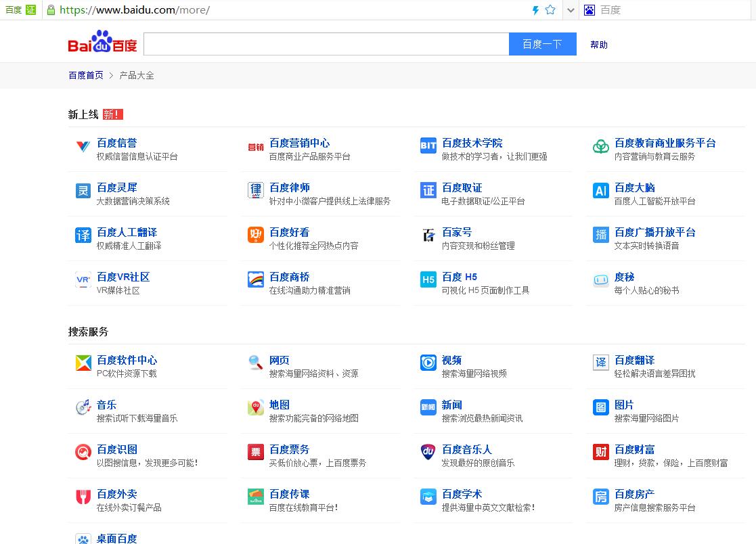Click the 百度取证 icon
756x544 pixels.
[x=428, y=191]
